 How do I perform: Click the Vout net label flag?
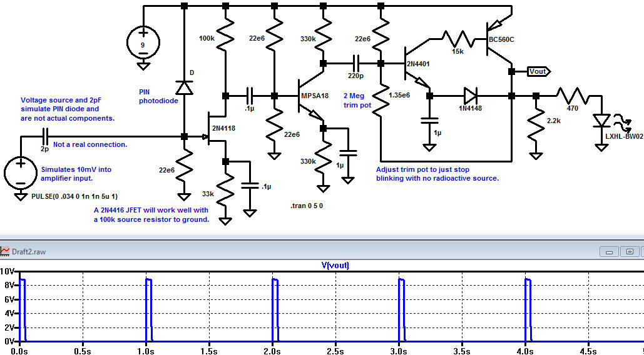[x=537, y=71]
